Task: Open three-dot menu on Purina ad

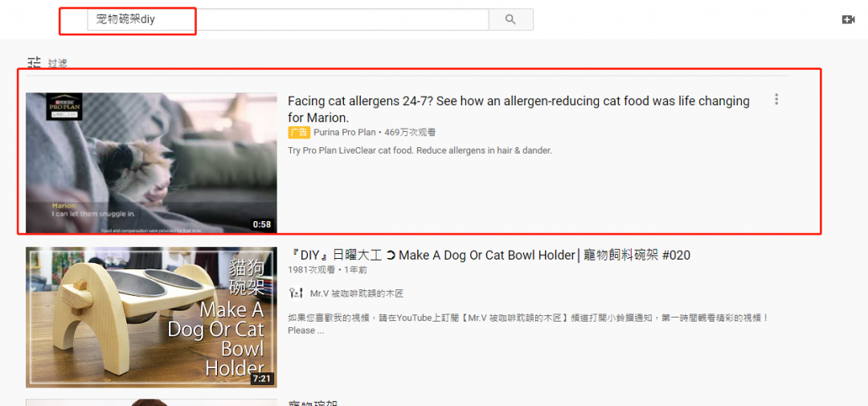Action: click(x=776, y=100)
